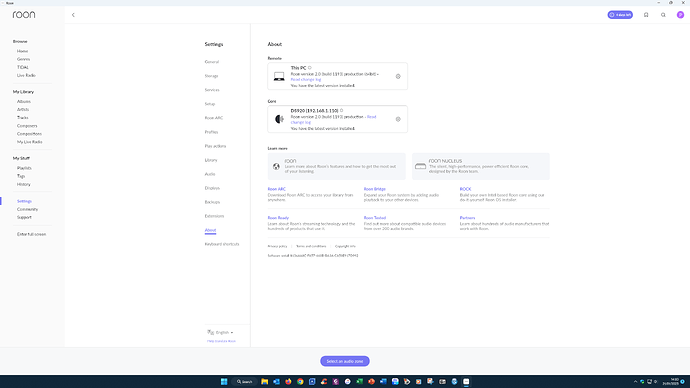Open the General settings tab

[212, 62]
